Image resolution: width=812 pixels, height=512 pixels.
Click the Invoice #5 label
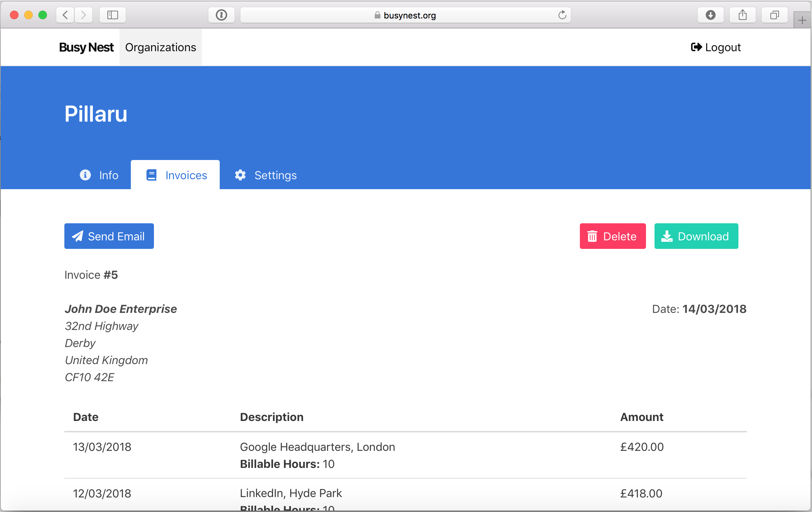click(x=91, y=275)
